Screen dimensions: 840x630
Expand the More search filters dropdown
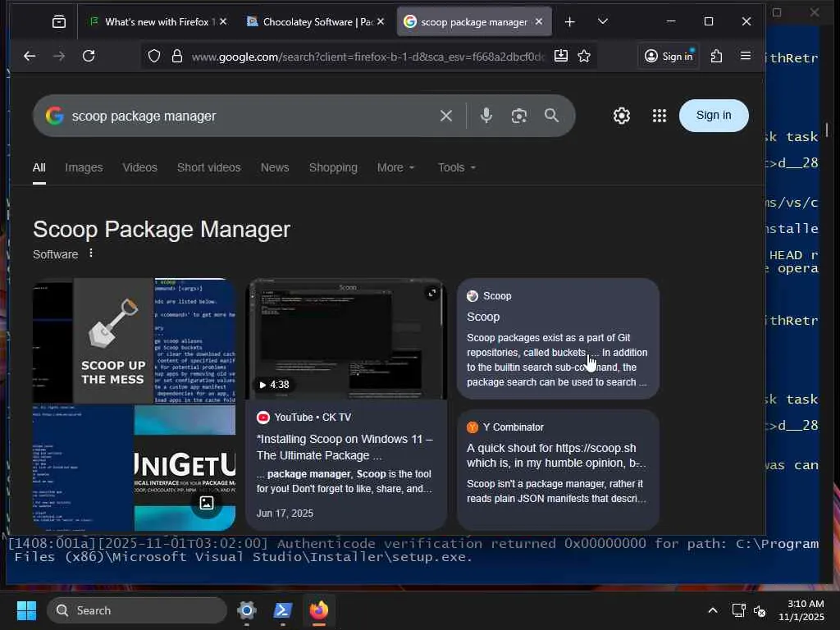[x=396, y=167]
